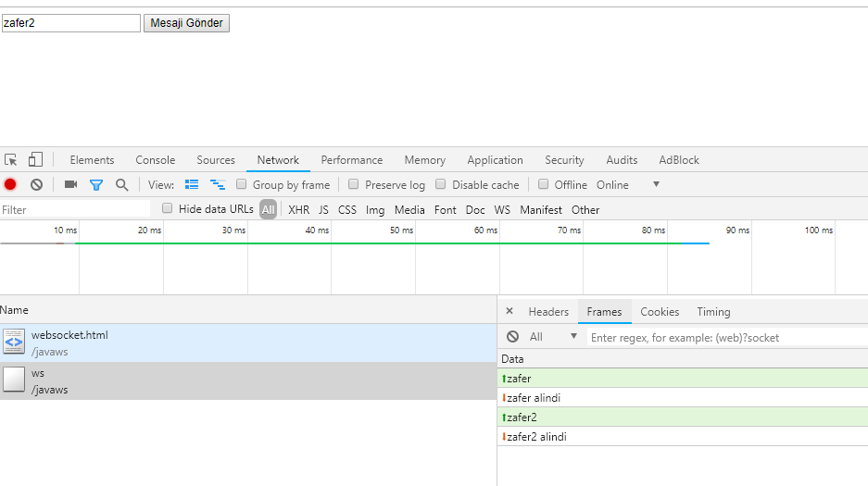The height and width of the screenshot is (486, 868).
Task: Select the inspect element cursor icon
Action: coord(10,160)
